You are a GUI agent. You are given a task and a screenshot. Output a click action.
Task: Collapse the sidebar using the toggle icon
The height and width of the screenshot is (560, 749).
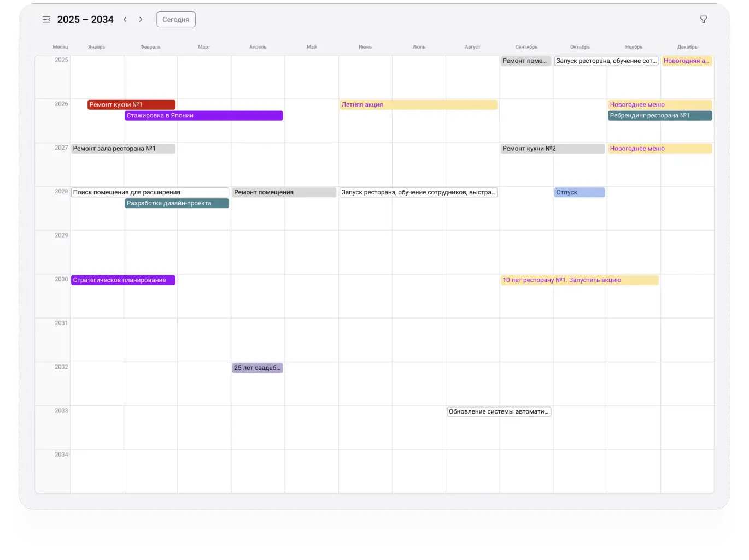tap(47, 19)
